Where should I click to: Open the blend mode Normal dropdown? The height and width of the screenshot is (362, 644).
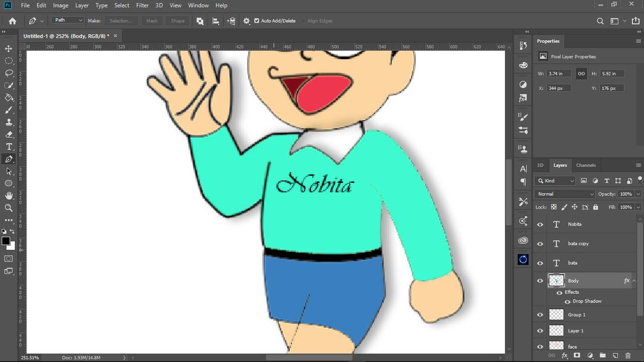click(566, 194)
